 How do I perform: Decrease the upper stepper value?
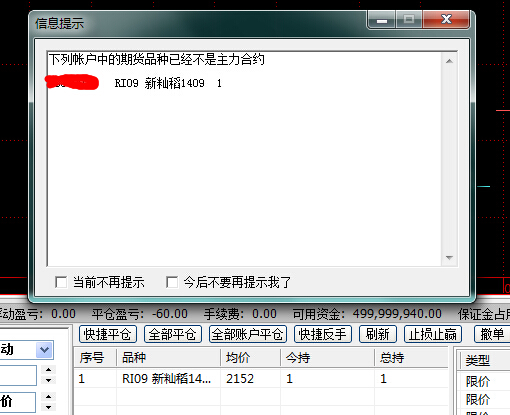click(49, 380)
